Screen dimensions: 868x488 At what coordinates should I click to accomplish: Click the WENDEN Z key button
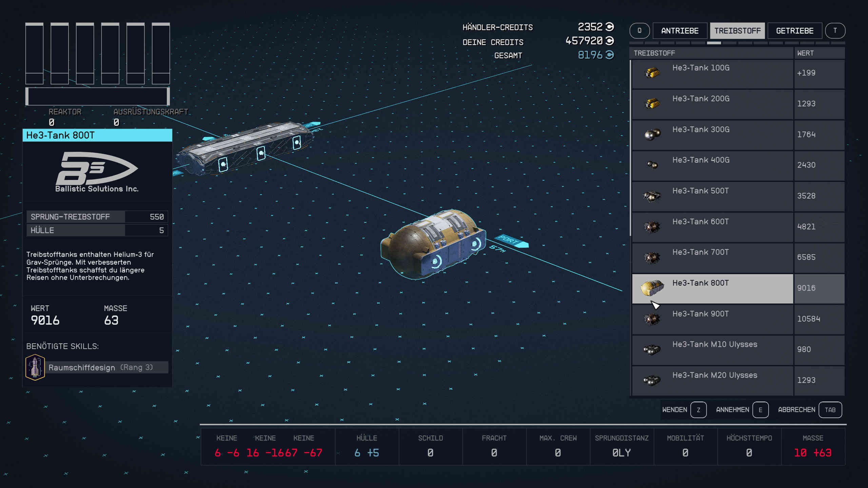pos(698,410)
